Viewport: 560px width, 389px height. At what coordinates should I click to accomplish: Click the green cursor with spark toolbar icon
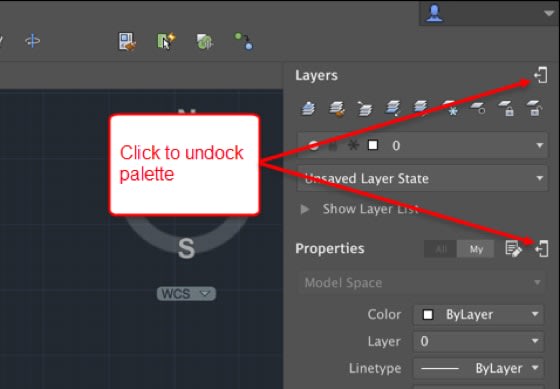[x=166, y=41]
